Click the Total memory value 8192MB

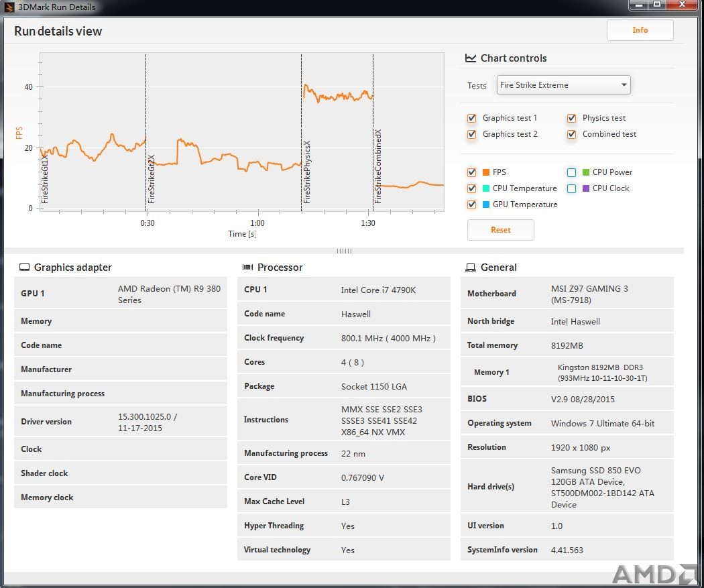[567, 345]
